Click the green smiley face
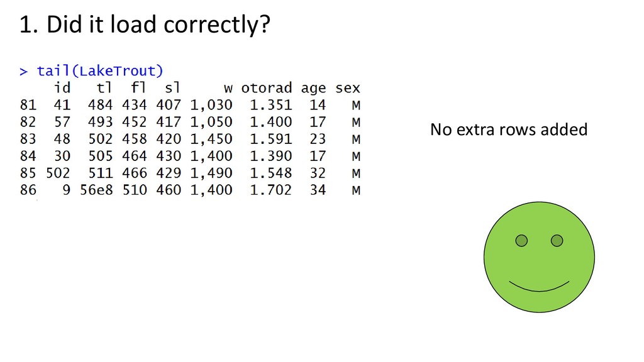 pos(539,257)
